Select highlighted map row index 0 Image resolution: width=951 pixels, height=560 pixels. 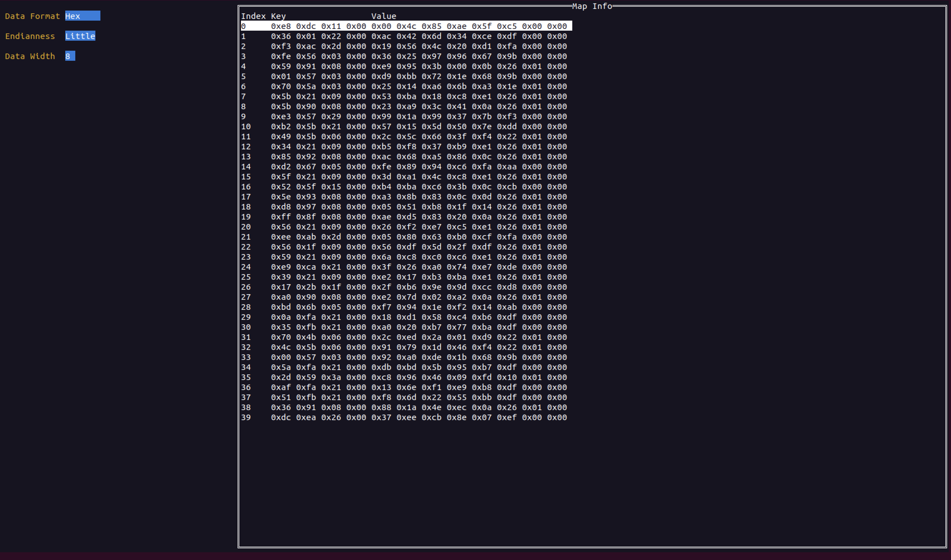point(406,26)
